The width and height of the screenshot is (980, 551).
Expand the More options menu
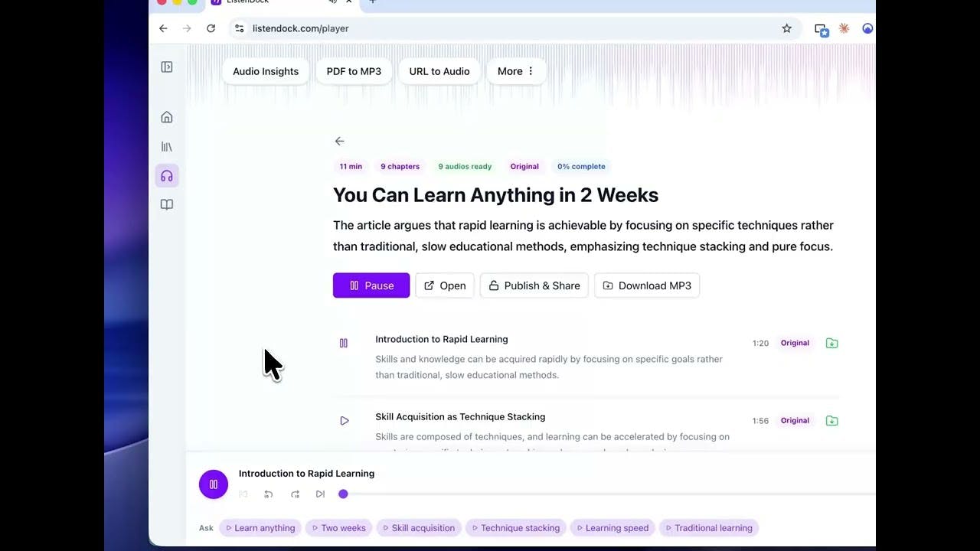click(516, 71)
